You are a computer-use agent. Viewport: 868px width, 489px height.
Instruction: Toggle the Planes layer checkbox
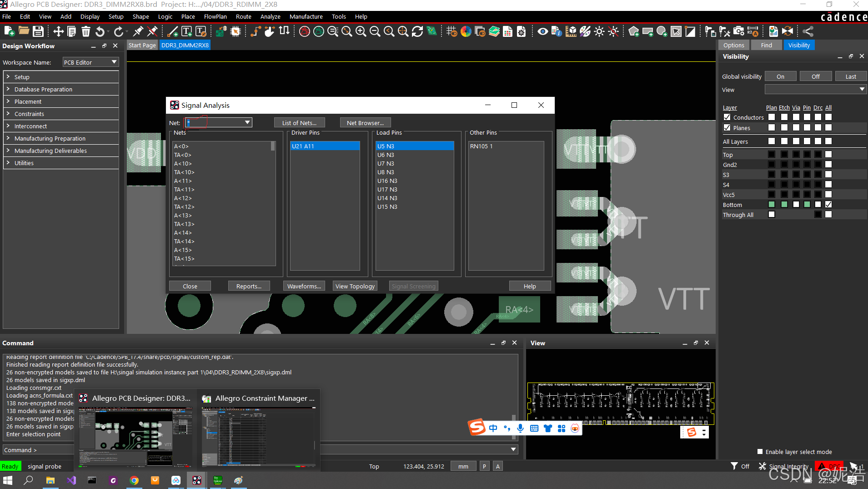click(x=727, y=127)
